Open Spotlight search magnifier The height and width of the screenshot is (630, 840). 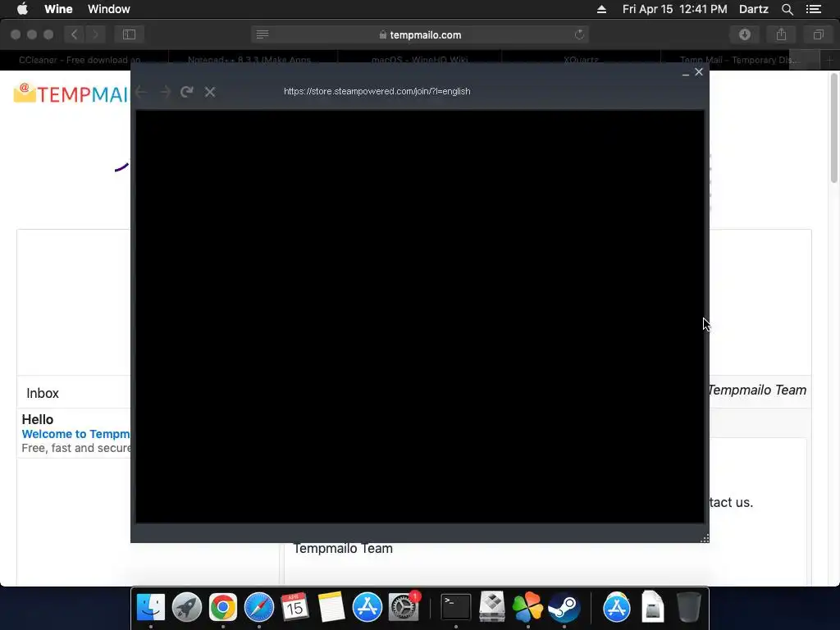tap(787, 9)
